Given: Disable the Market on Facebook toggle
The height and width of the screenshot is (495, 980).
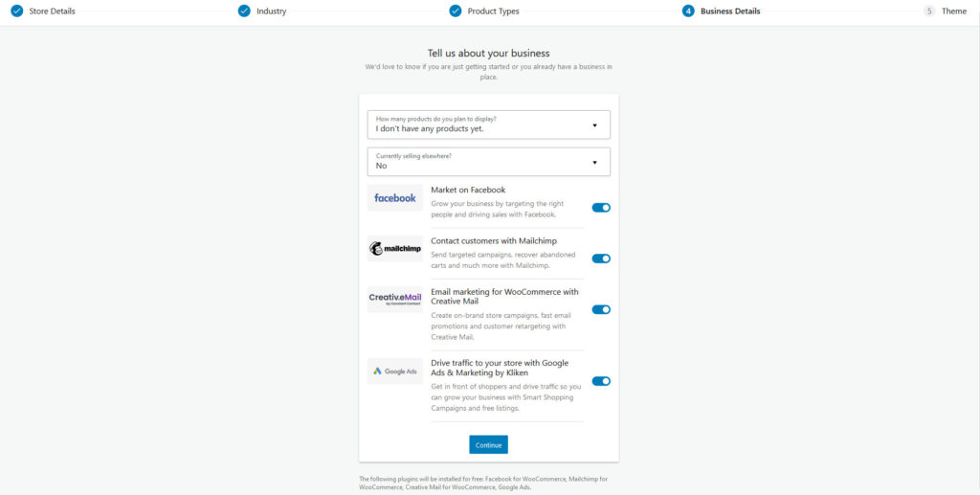Looking at the screenshot, I should pyautogui.click(x=601, y=208).
